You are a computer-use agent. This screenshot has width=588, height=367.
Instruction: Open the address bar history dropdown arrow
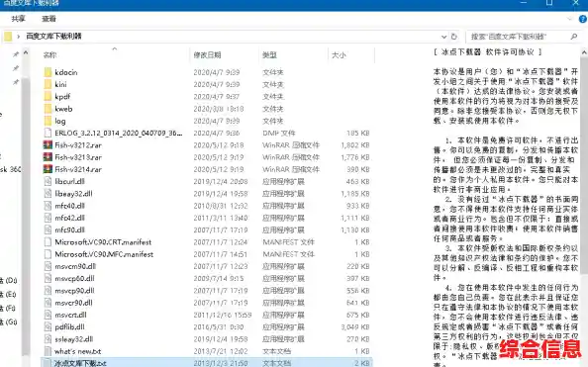click(444, 37)
